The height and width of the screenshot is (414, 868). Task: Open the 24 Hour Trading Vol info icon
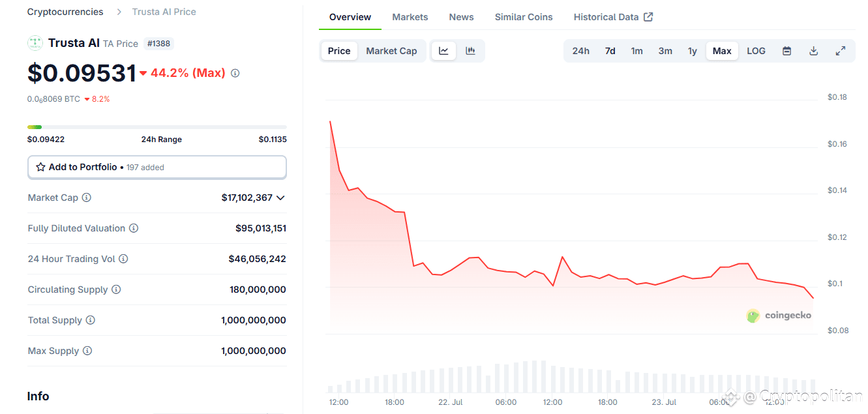tap(123, 259)
